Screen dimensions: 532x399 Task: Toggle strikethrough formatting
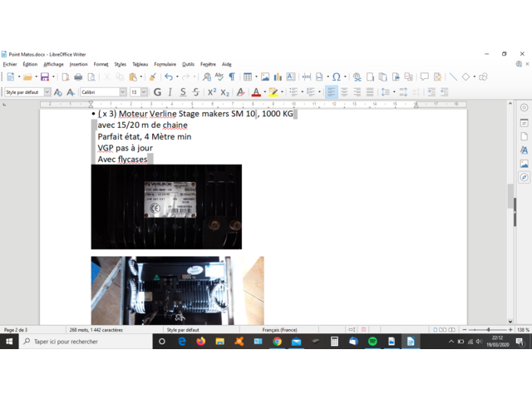[x=196, y=92]
